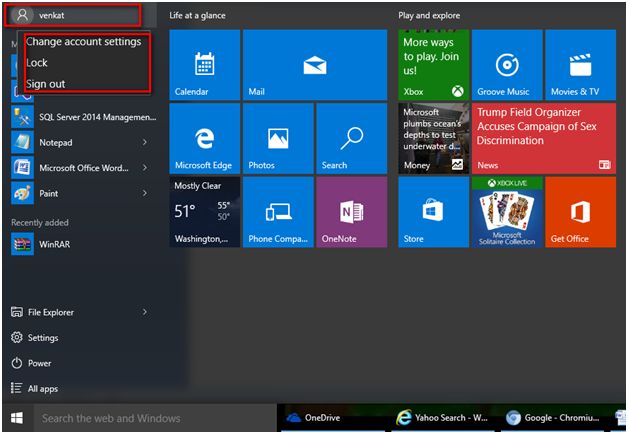Open the Phone Companion tile
628x434 pixels.
click(x=278, y=212)
